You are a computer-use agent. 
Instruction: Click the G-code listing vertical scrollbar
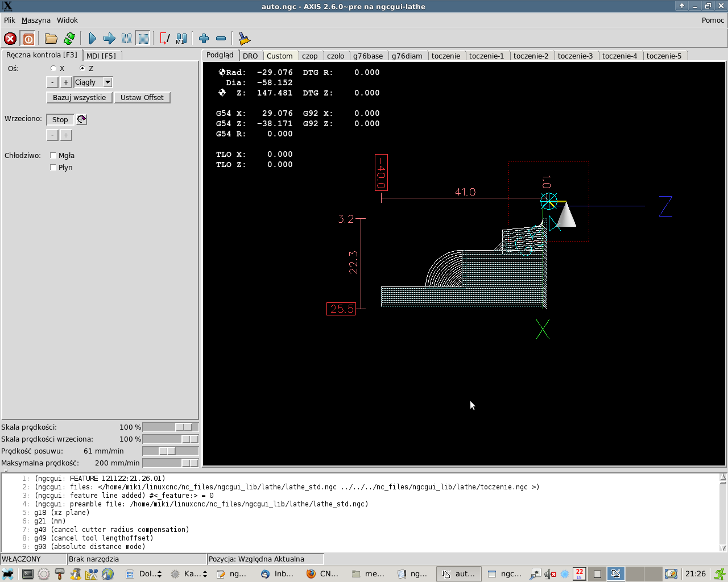723,512
